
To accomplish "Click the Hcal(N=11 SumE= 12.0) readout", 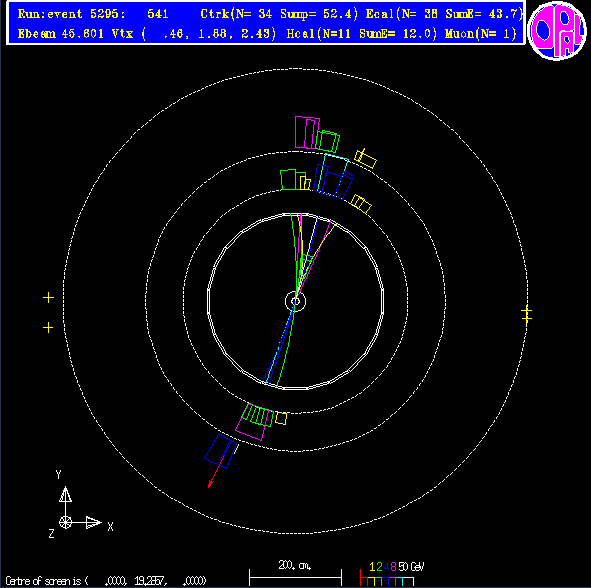I will (362, 34).
